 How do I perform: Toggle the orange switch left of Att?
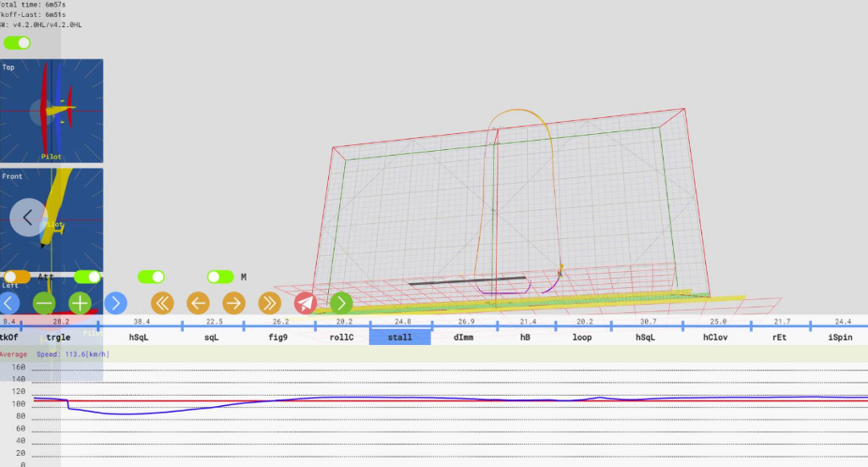(x=17, y=276)
